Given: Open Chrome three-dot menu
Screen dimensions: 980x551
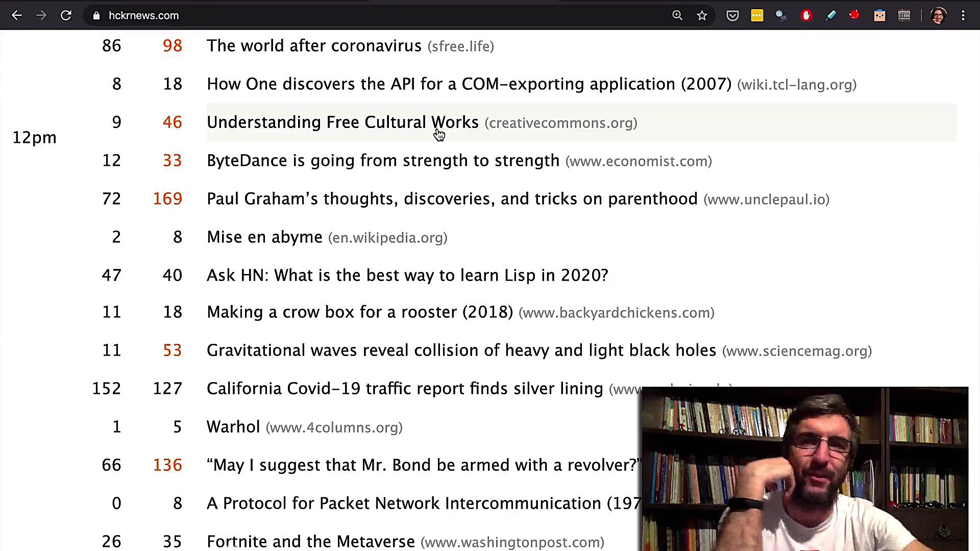Looking at the screenshot, I should point(963,15).
